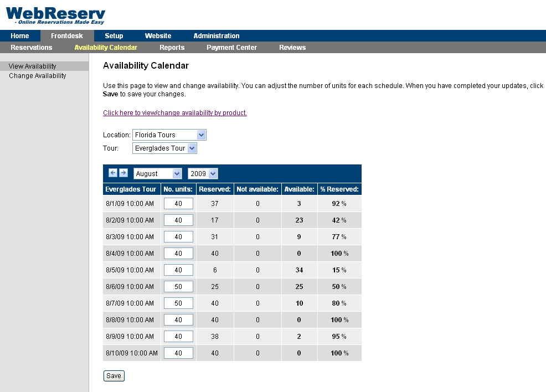Follow the view/change availability by product link
Image resolution: width=546 pixels, height=392 pixels.
175,113
